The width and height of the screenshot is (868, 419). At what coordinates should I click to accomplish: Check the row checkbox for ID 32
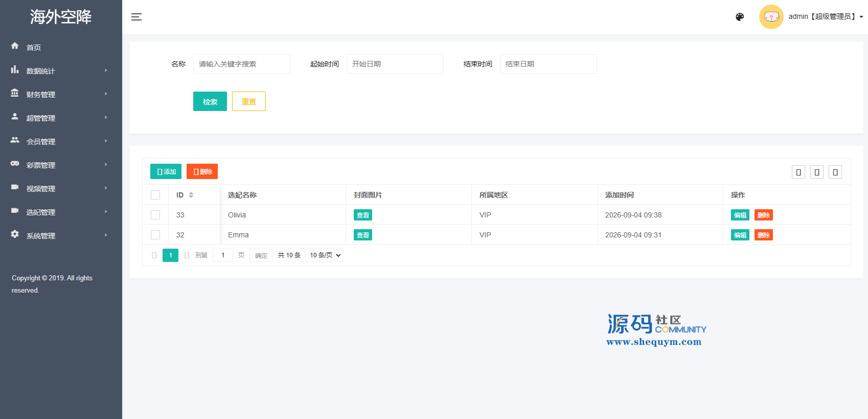click(155, 235)
